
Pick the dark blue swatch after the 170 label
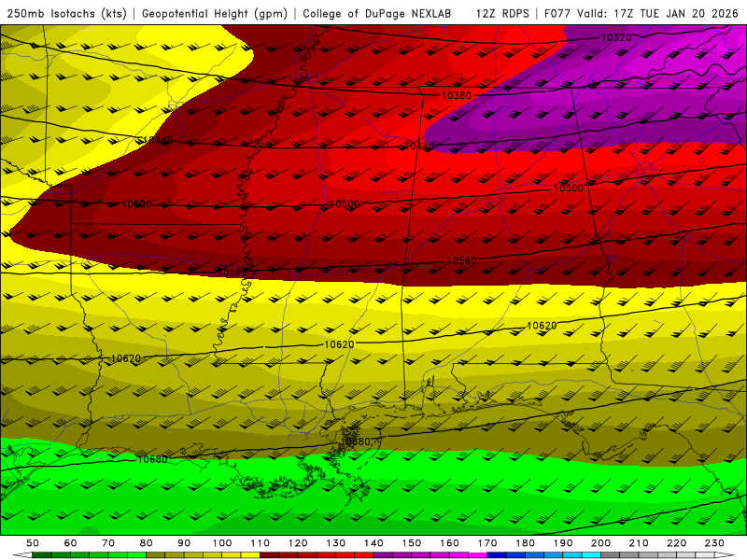click(497, 555)
